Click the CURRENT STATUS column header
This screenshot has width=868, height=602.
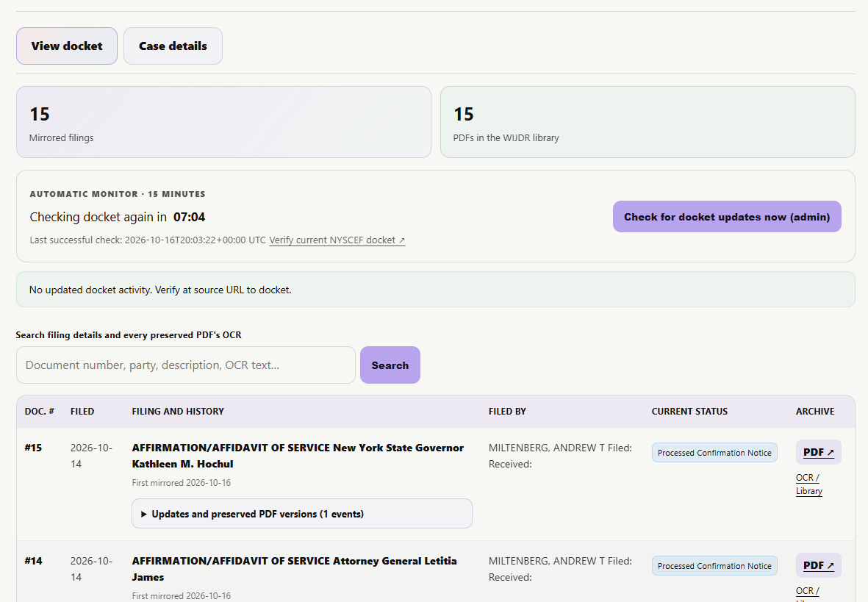[689, 412]
